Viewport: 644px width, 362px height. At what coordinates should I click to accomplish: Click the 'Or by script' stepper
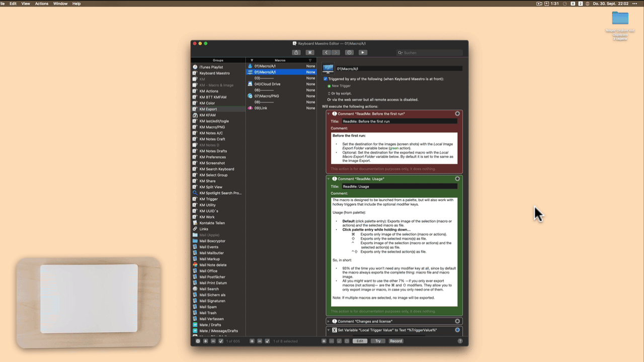(x=329, y=93)
